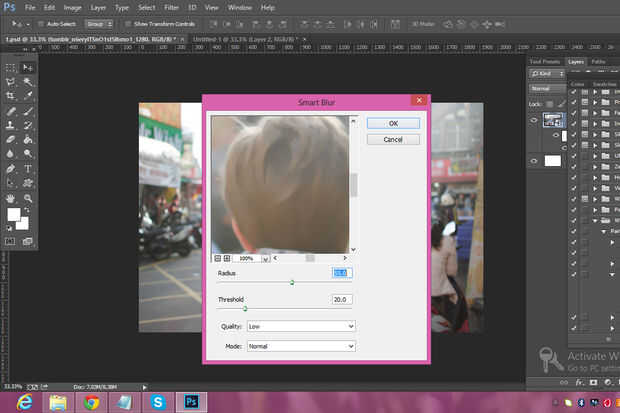The image size is (620, 413).
Task: Select the Hand tool
Action: 10,198
